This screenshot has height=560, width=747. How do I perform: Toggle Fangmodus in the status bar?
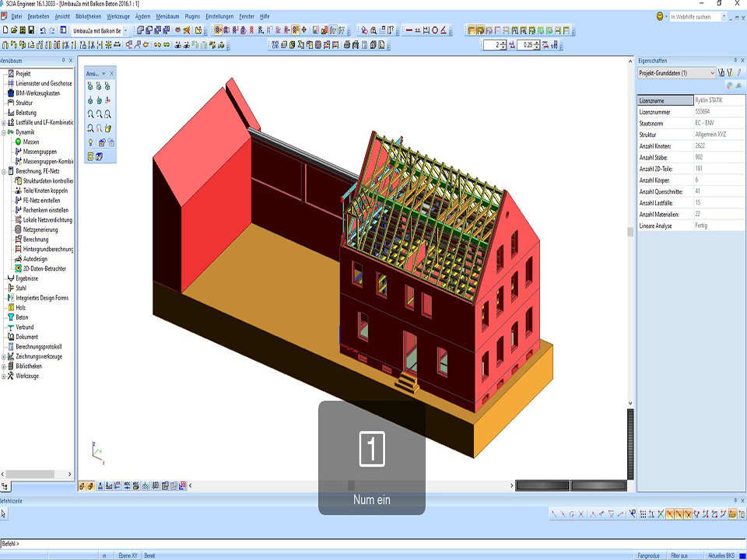click(x=649, y=555)
